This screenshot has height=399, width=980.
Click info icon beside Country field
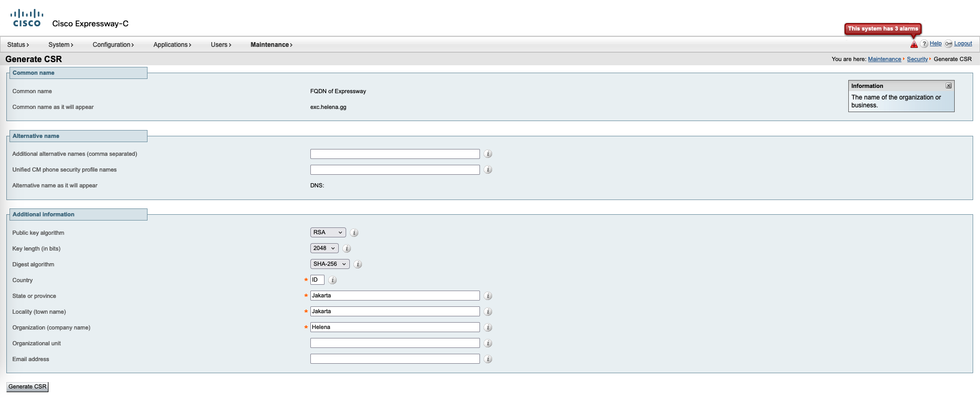[x=332, y=280]
